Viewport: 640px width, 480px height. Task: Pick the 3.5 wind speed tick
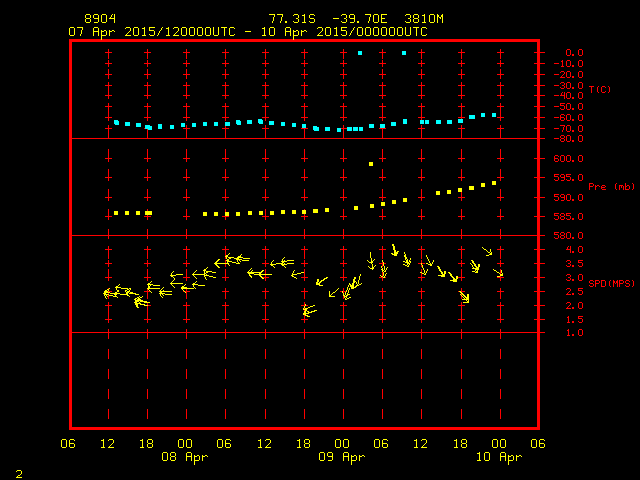[574, 264]
